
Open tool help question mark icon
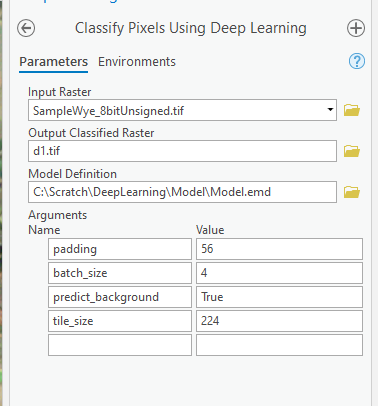pyautogui.click(x=357, y=61)
